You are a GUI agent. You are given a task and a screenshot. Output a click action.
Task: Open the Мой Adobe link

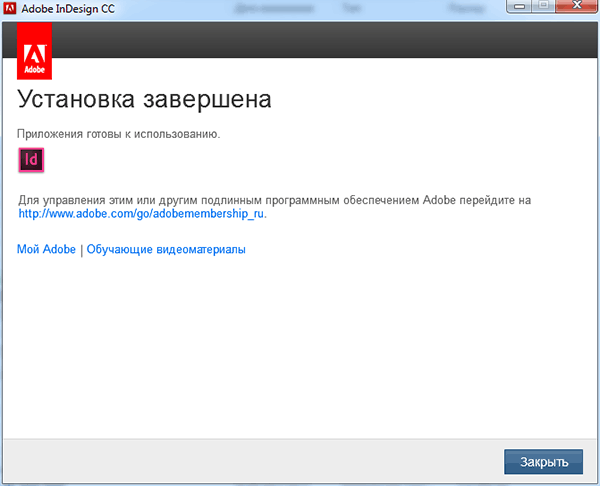[x=46, y=249]
